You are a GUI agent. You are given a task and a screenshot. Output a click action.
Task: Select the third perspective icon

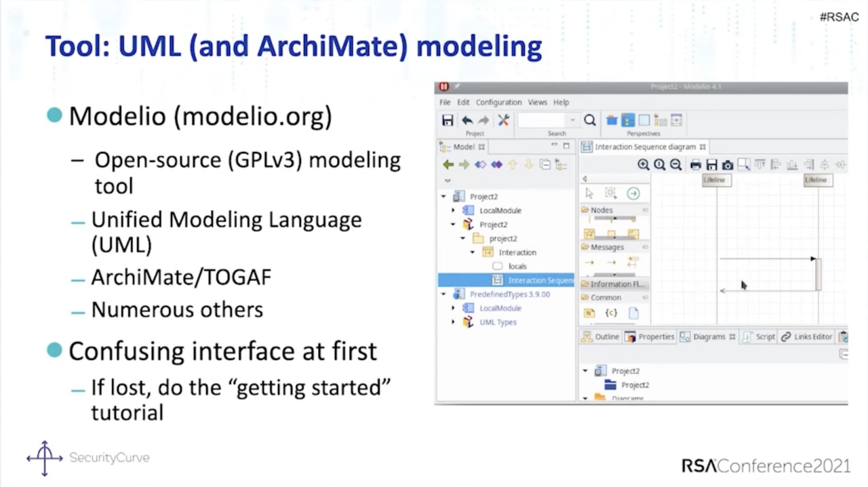coord(644,120)
